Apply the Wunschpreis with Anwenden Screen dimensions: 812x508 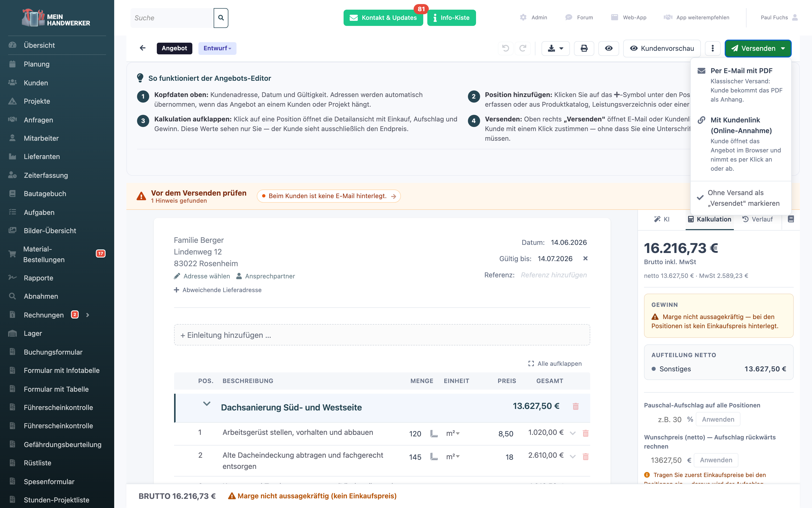coord(716,460)
